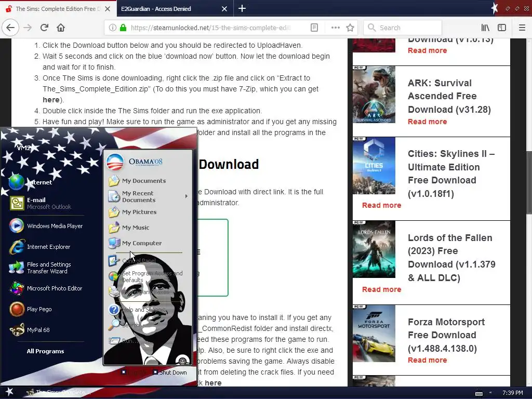The width and height of the screenshot is (532, 399).
Task: Launch Microsoft Photo Editor
Action: tap(46, 288)
